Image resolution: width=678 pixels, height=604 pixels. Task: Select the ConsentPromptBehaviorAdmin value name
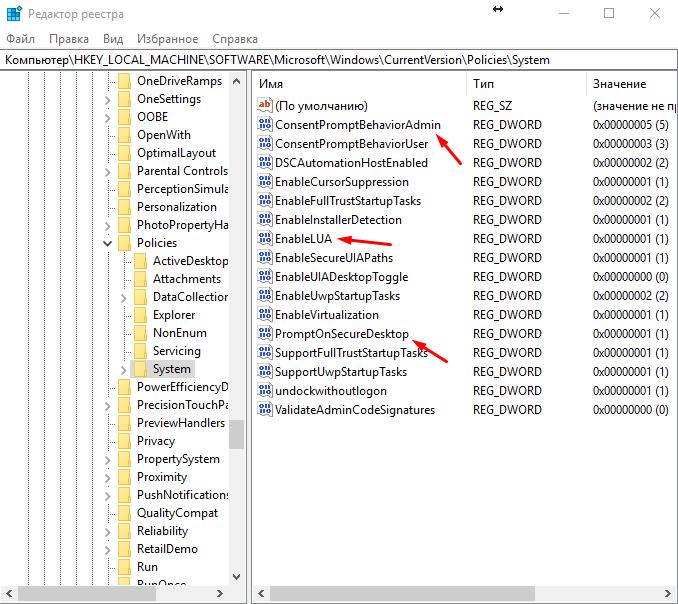pyautogui.click(x=358, y=125)
